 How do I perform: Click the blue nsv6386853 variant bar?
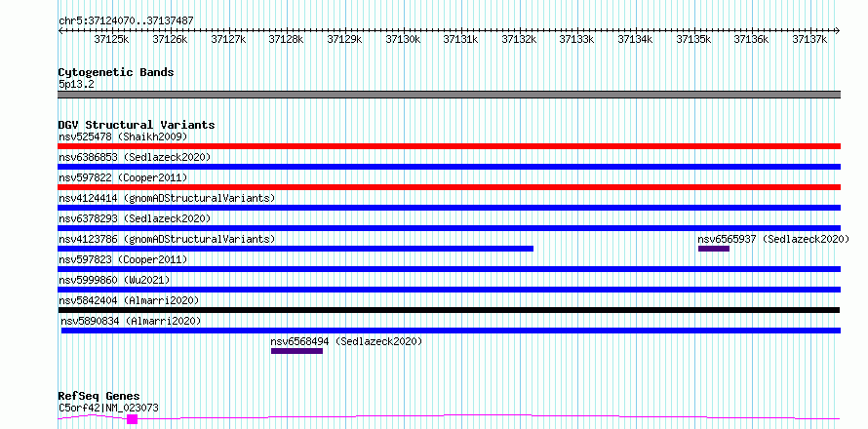[449, 167]
